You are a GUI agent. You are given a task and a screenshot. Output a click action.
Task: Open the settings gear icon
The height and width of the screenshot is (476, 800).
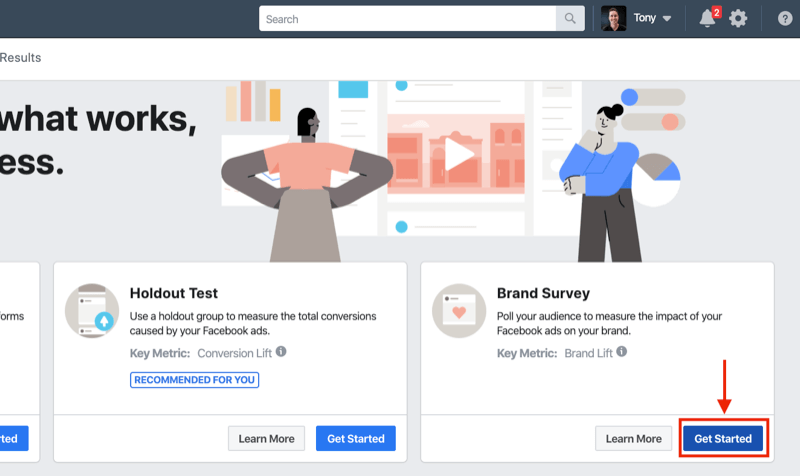coord(738,19)
